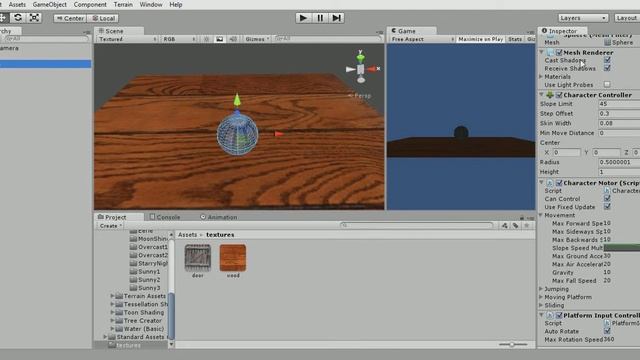The height and width of the screenshot is (360, 640).
Task: Click red X axis cone on gizmo
Action: pos(372,69)
